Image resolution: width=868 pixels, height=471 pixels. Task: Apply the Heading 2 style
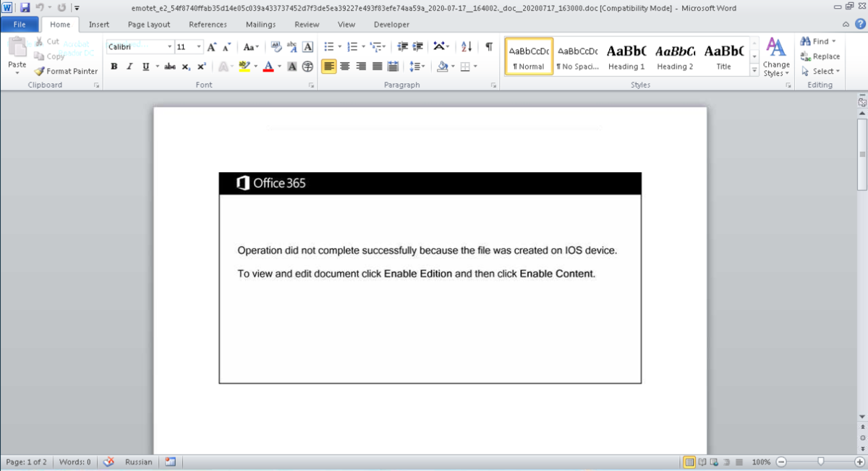pos(675,56)
